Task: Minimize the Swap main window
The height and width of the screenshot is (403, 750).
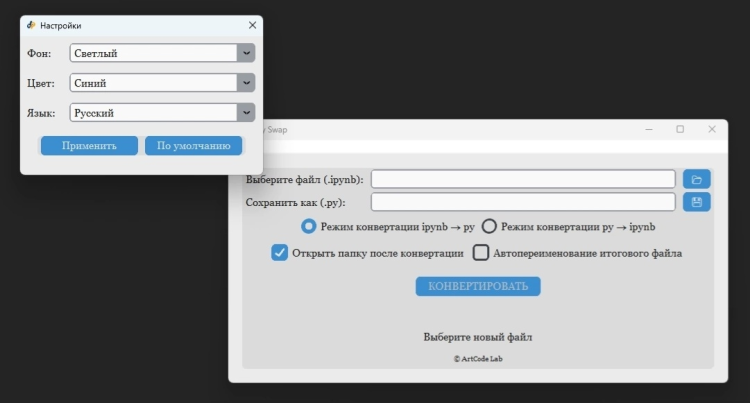Action: (x=649, y=130)
